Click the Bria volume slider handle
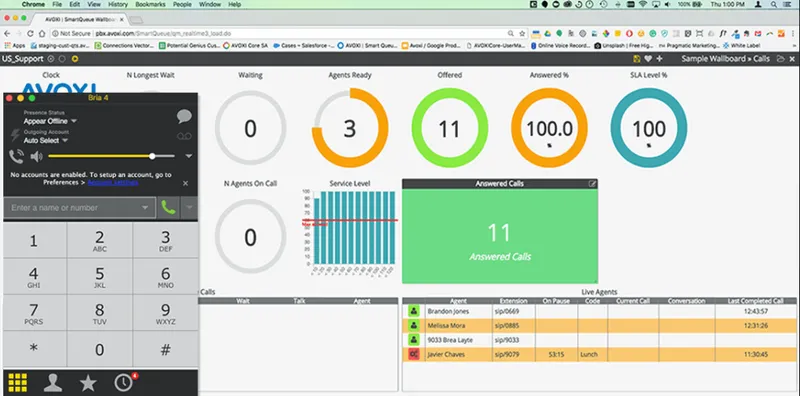The width and height of the screenshot is (800, 396). tap(152, 156)
